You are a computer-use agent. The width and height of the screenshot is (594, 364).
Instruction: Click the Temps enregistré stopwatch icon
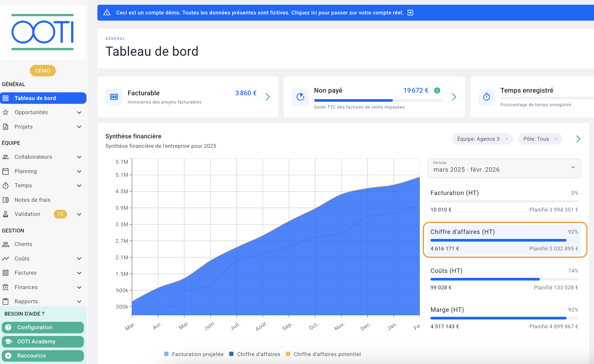pos(487,97)
